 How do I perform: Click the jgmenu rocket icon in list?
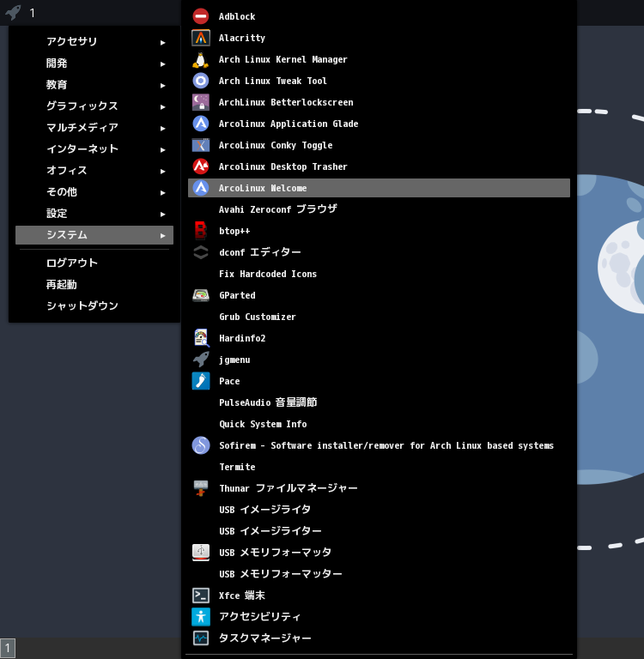click(201, 360)
